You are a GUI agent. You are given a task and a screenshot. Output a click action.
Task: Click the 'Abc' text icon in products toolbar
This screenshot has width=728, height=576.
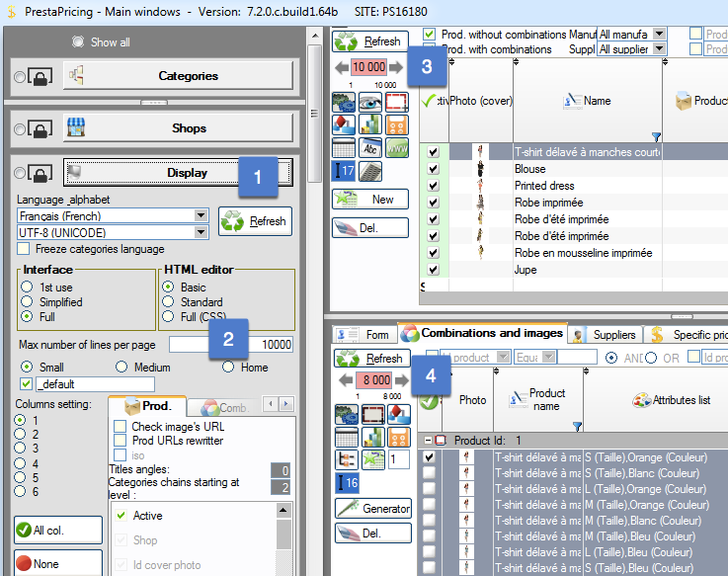371,146
